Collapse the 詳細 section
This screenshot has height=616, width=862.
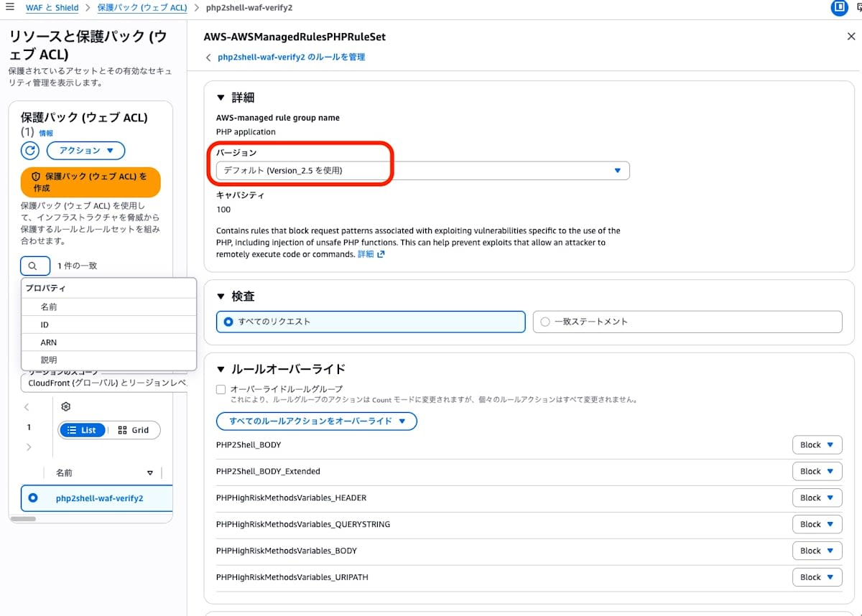(221, 98)
